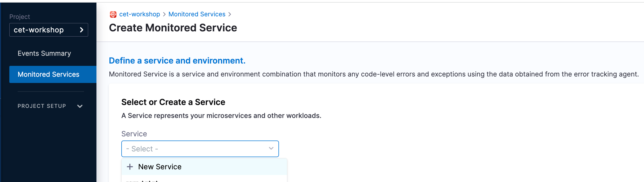644x182 pixels.
Task: Select the partially visible service option below New Service
Action: 142,180
